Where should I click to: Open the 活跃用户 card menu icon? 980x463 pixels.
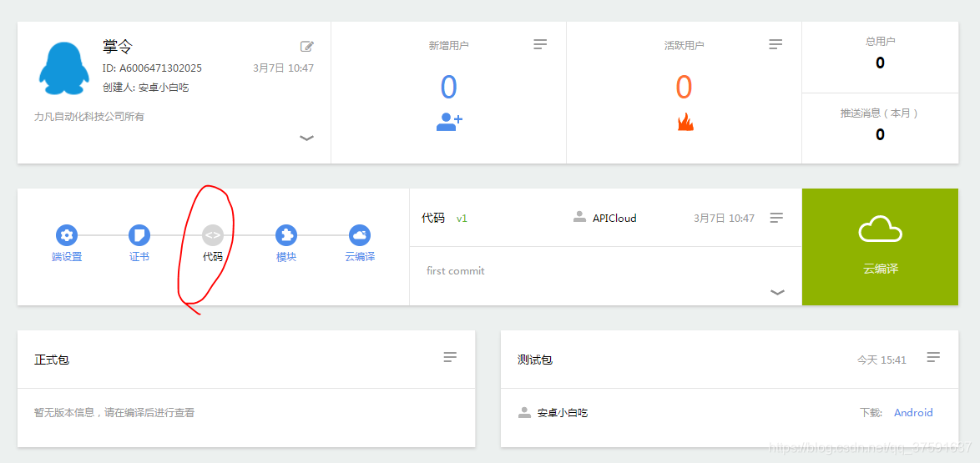[x=775, y=44]
